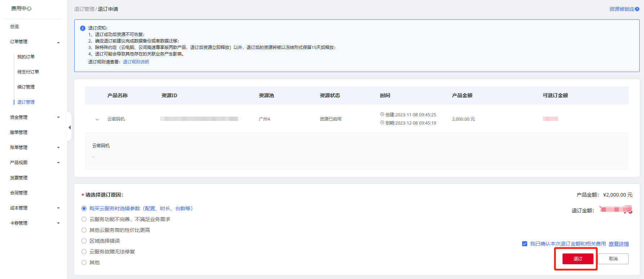The image size is (644, 279).
Task: Expand the 资金管理 sidebar menu
Action: [x=58, y=117]
